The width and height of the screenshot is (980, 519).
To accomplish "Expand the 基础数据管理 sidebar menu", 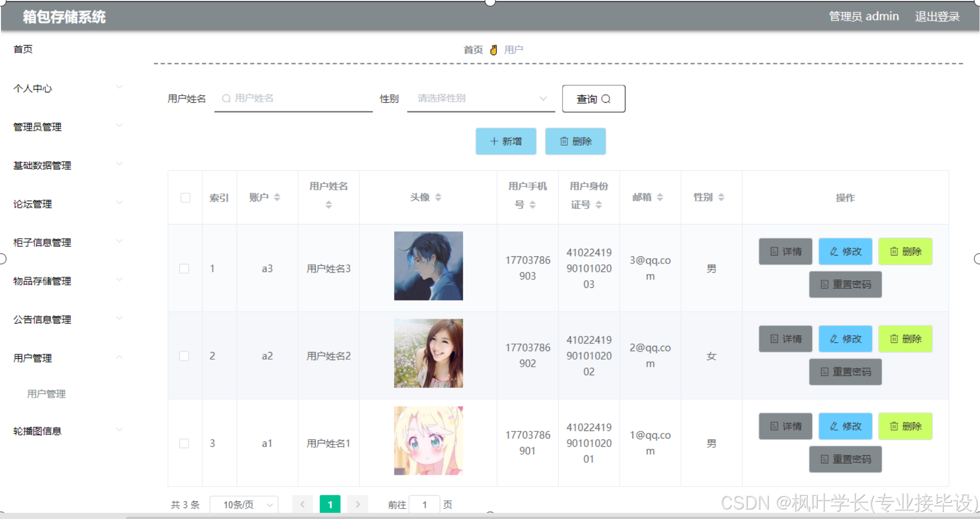I will pyautogui.click(x=68, y=166).
